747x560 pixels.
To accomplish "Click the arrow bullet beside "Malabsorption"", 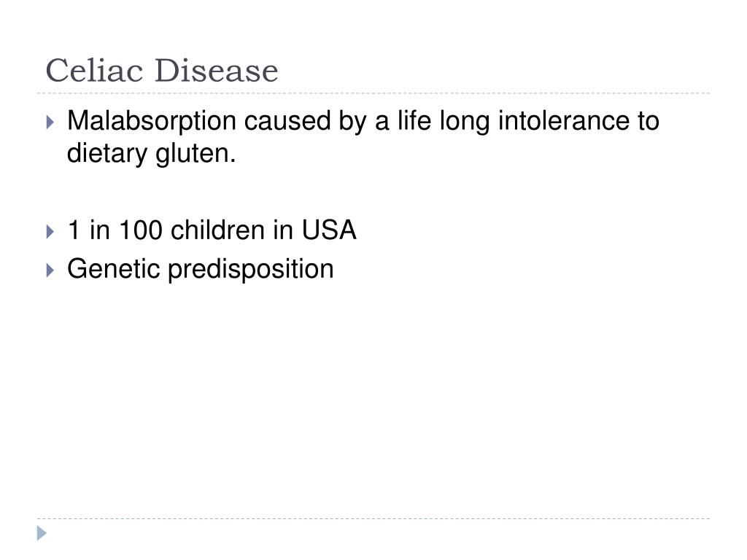I will (50, 122).
